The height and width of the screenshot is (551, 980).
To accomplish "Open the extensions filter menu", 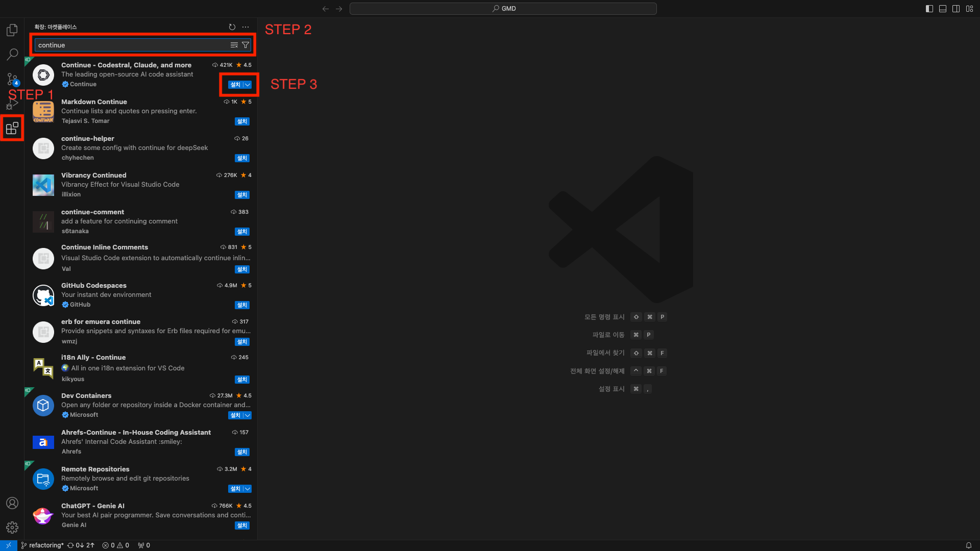I will pyautogui.click(x=246, y=45).
